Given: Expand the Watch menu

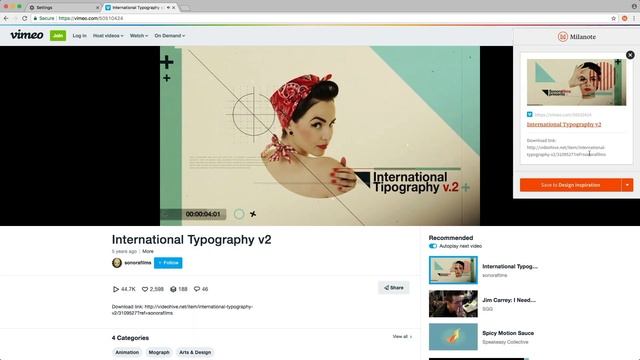Looking at the screenshot, I should pos(139,36).
